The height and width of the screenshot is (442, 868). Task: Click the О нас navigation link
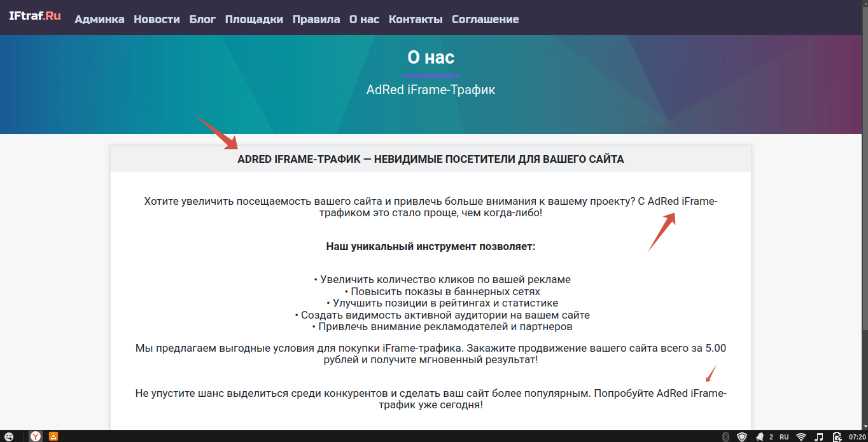[364, 19]
